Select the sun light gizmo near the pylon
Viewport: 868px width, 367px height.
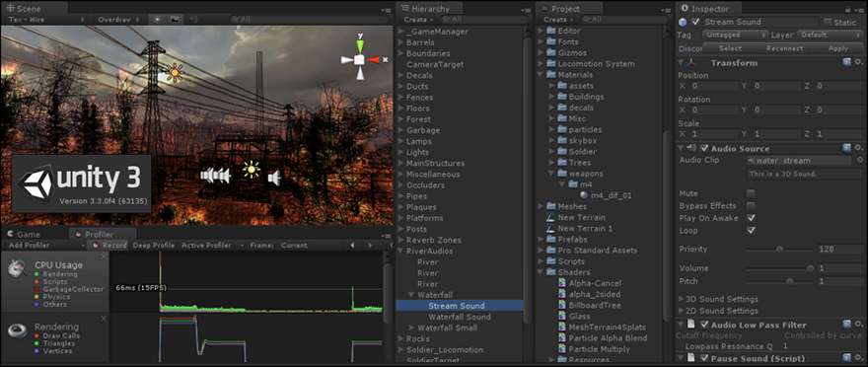(x=175, y=73)
